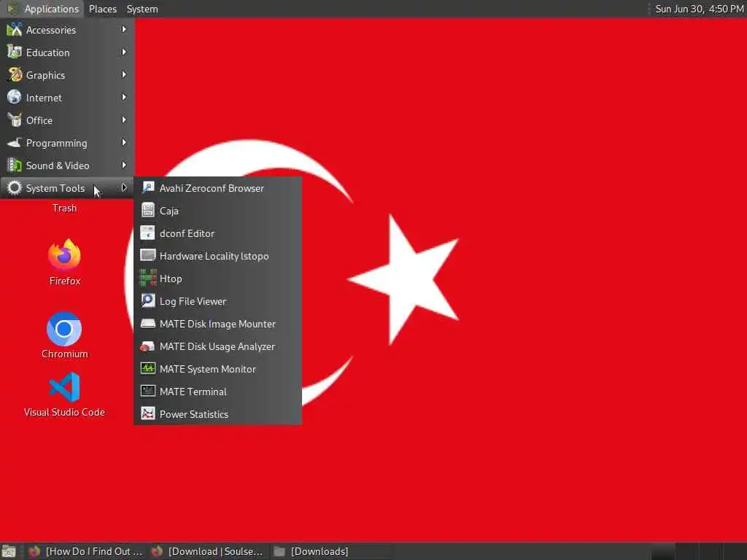Click the Sound & Video icon

[15, 166]
